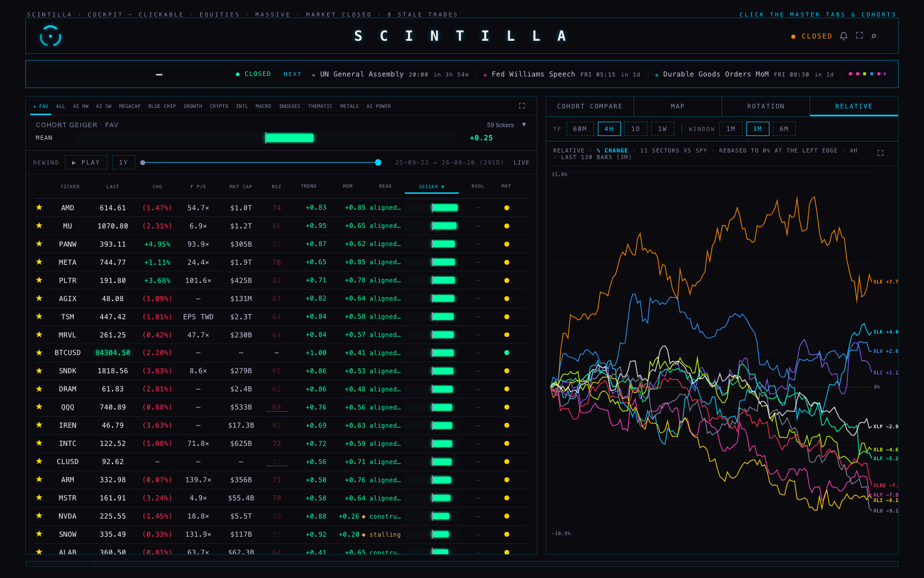
Task: Select the CRYPTO cohort tab
Action: click(x=219, y=106)
